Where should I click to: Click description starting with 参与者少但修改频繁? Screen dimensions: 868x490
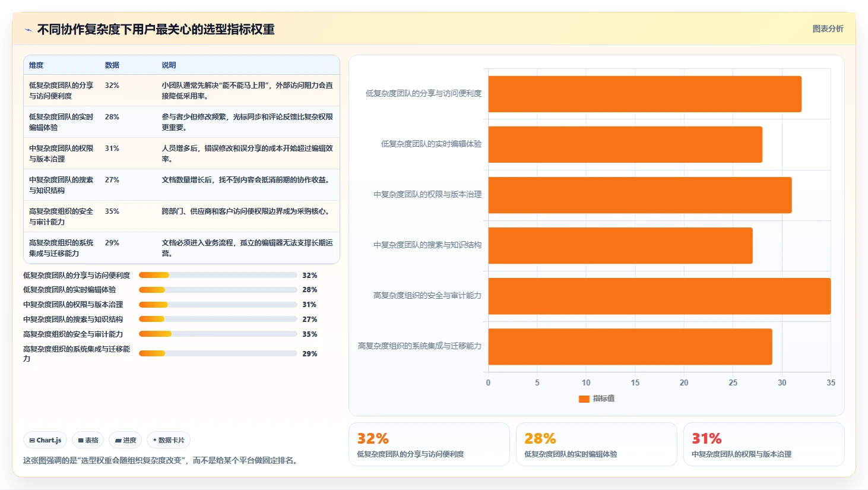click(248, 122)
